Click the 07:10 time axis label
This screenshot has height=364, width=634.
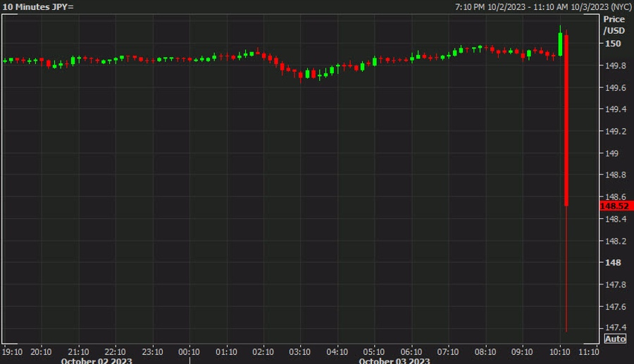pyautogui.click(x=448, y=352)
